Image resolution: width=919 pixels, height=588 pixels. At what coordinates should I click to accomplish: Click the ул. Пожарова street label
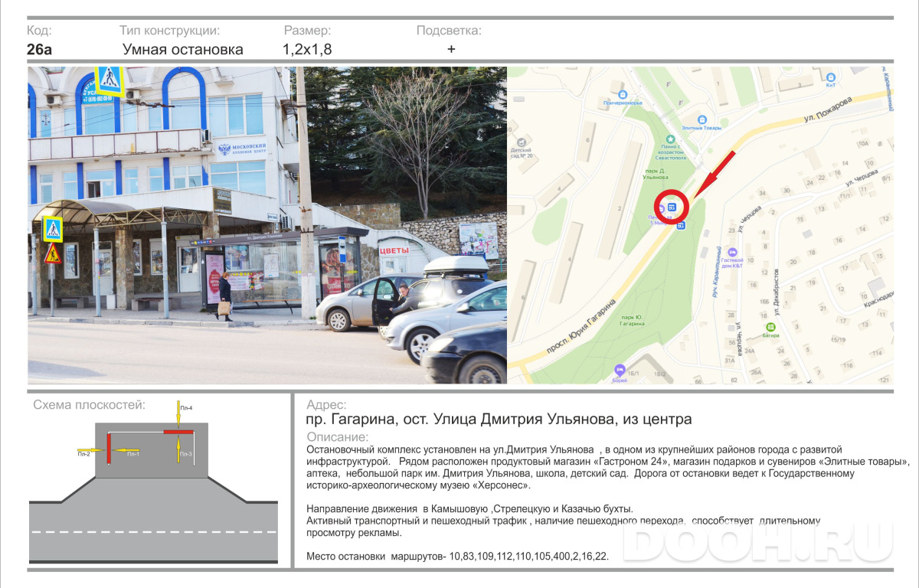coord(827,109)
